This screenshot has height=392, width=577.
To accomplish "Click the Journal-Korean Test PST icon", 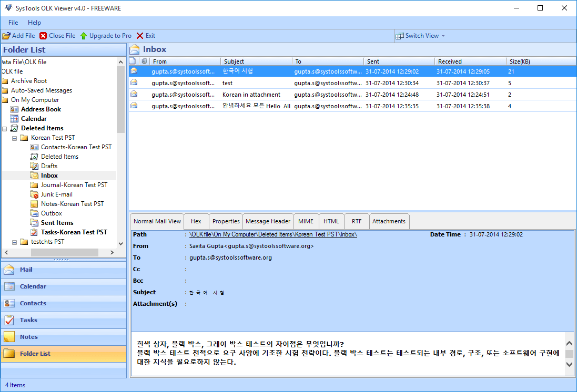I will [34, 185].
